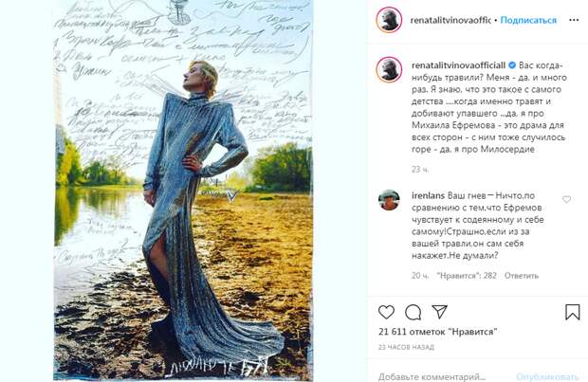
Task: Open the three-dot more options menu
Action: pyautogui.click(x=574, y=20)
